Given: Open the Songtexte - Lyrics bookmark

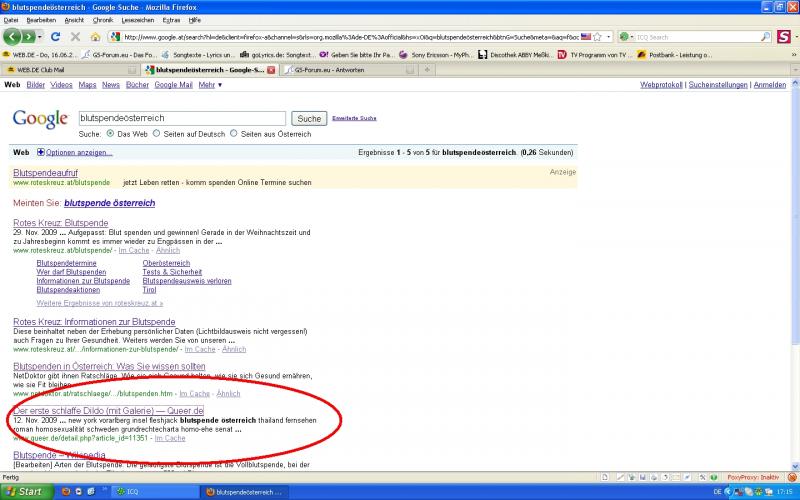Looking at the screenshot, I should pos(198,55).
